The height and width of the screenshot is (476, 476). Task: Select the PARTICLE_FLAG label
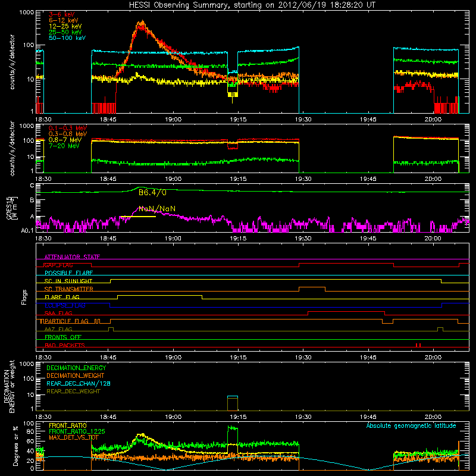click(x=67, y=321)
